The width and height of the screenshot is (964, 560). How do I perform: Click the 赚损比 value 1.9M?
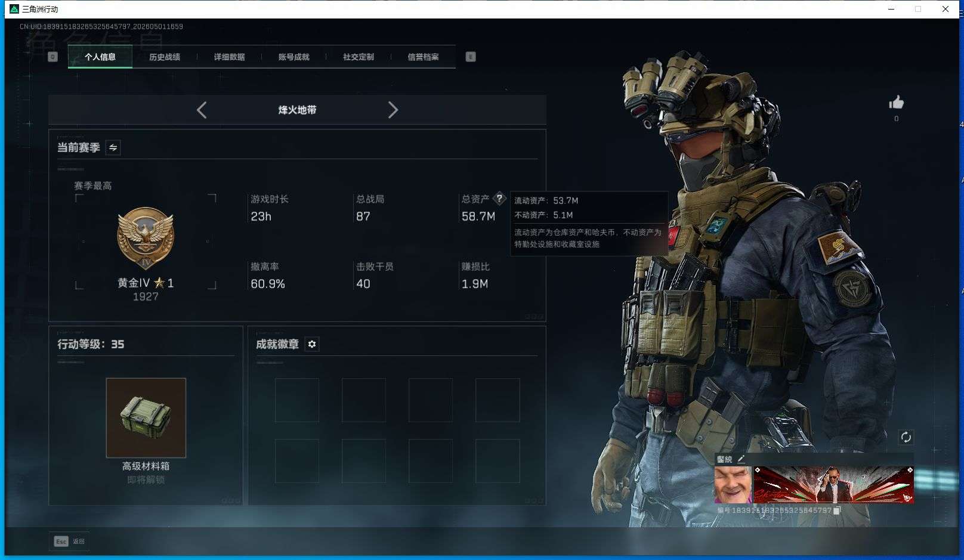475,284
